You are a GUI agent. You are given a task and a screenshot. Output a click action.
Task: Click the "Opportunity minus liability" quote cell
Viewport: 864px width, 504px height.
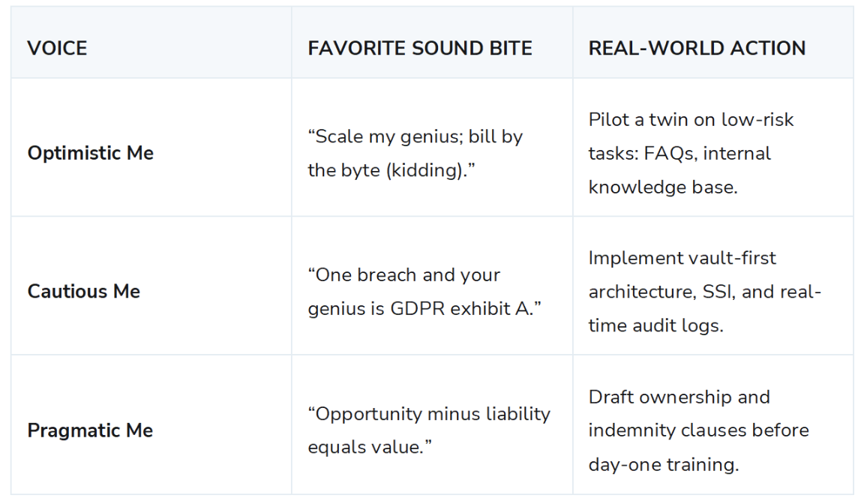point(432,424)
